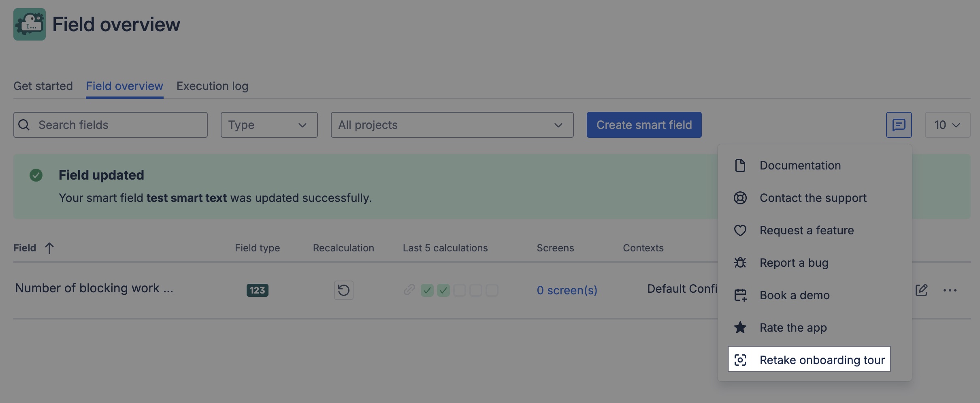
Task: Open the ellipsis more-actions icon on the field row
Action: [x=950, y=290]
